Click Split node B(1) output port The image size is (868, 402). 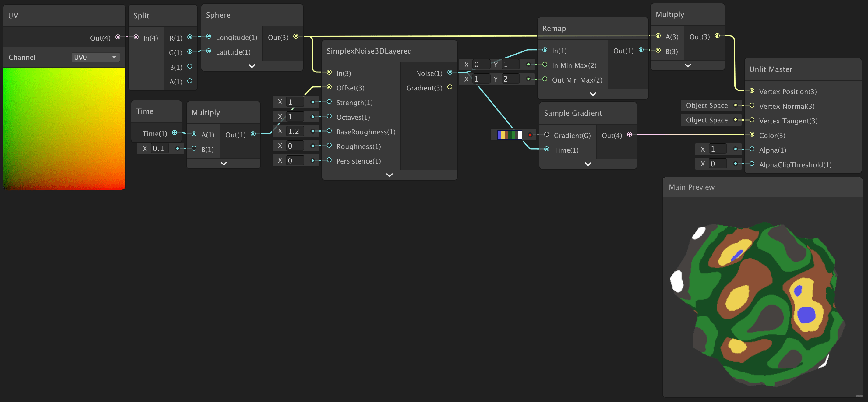pyautogui.click(x=190, y=66)
